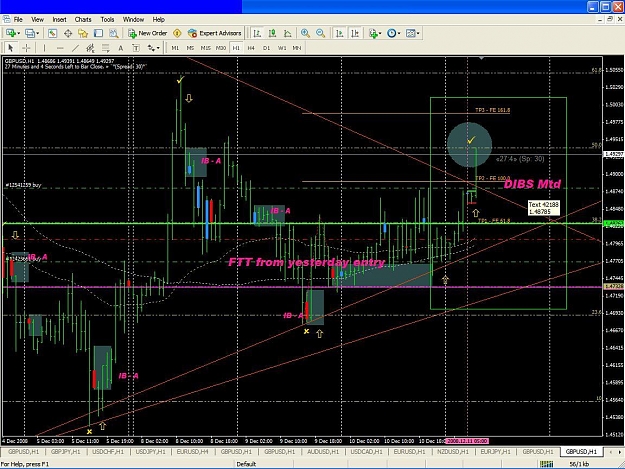
Task: Switch to the USDJPY,H1 chart tab
Action: [150, 452]
